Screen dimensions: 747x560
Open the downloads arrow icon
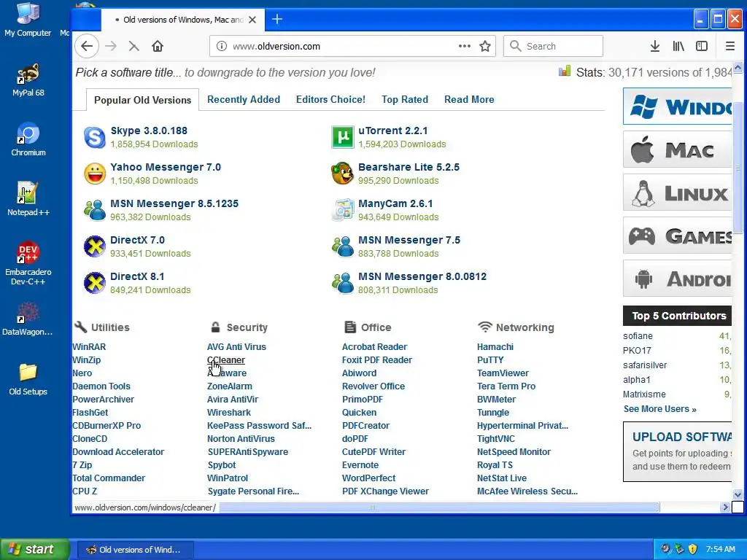[655, 46]
